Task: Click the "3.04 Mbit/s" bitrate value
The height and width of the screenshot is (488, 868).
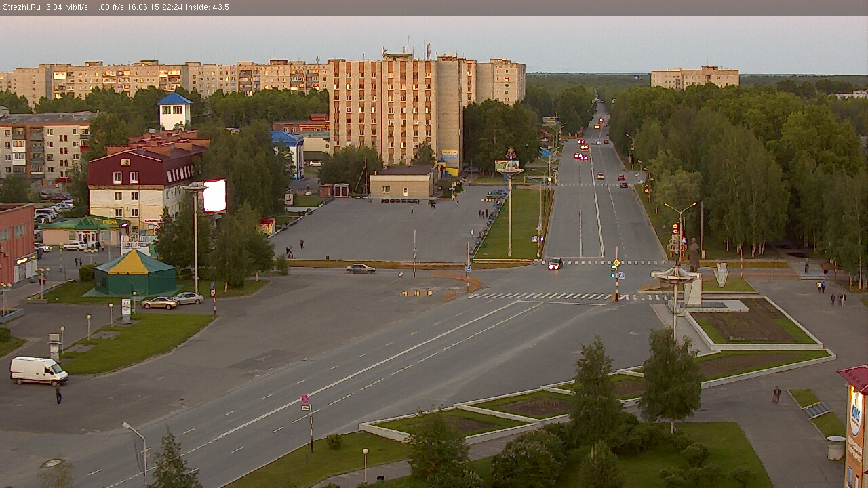Action: click(67, 7)
